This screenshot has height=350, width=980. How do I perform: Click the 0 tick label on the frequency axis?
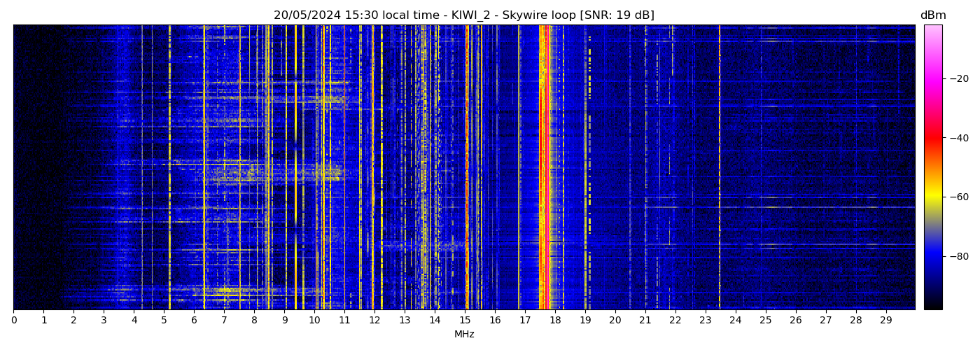click(13, 321)
